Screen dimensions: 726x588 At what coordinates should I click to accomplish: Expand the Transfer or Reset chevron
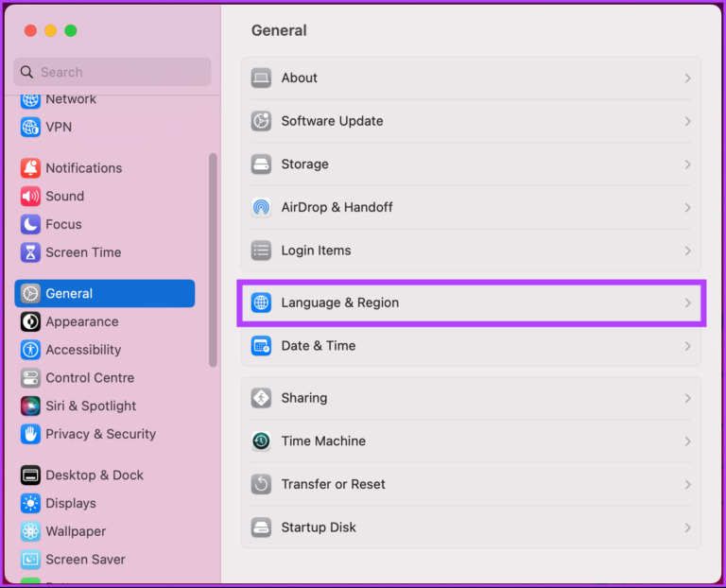[x=687, y=484]
